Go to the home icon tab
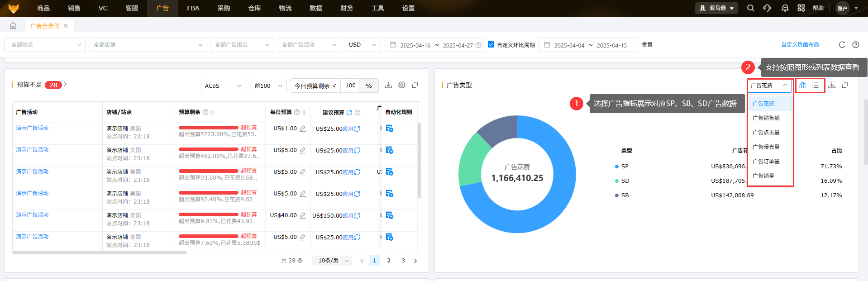The width and height of the screenshot is (868, 281). [x=13, y=26]
